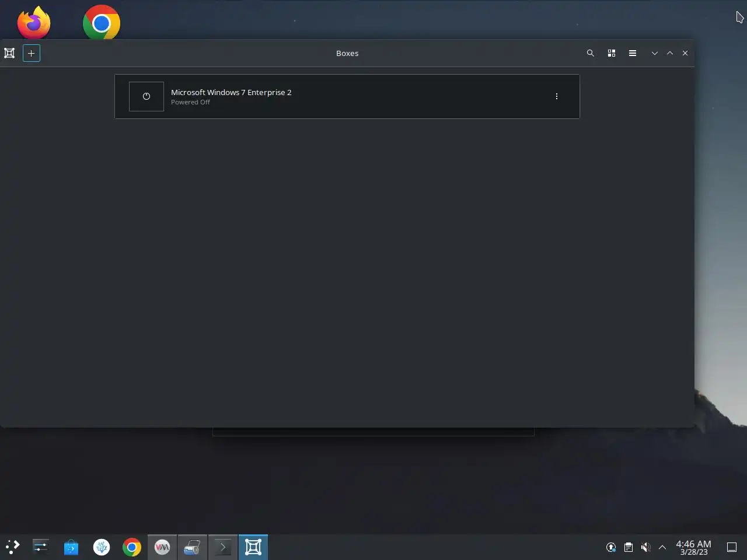Open system settings from taskbar
Screen dimensions: 747x560
tap(41, 547)
